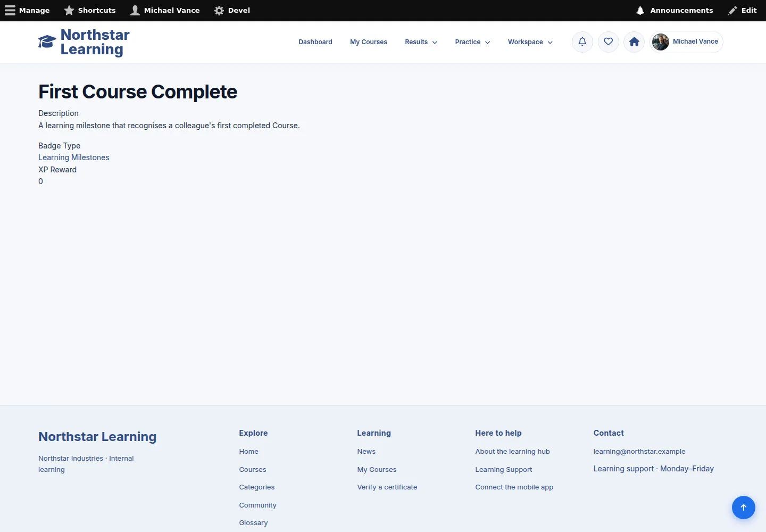Open Announcements in the toolbar
766x532 pixels.
[x=675, y=10]
